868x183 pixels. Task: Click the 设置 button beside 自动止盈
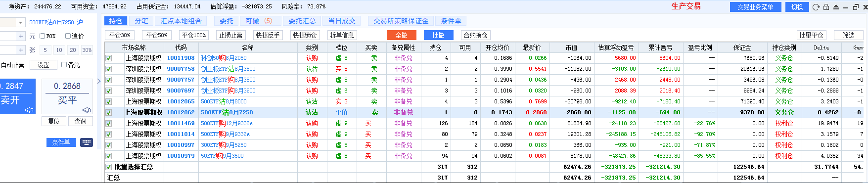44,65
